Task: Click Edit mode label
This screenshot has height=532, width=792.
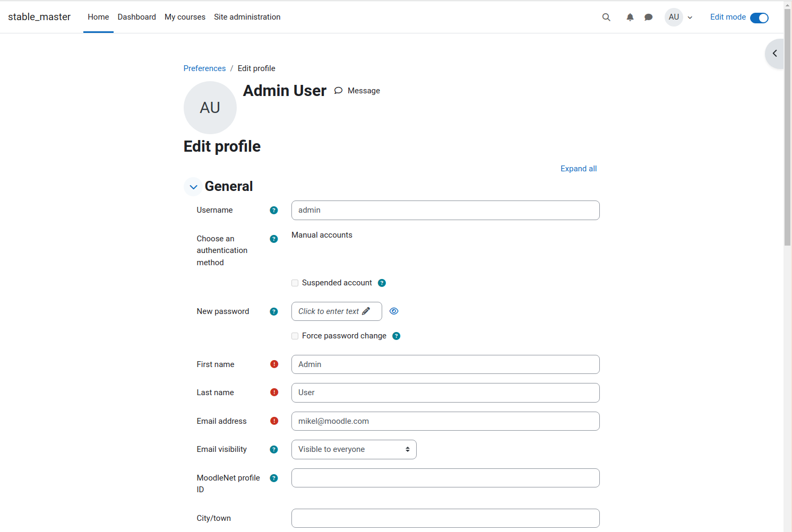Action: 728,17
